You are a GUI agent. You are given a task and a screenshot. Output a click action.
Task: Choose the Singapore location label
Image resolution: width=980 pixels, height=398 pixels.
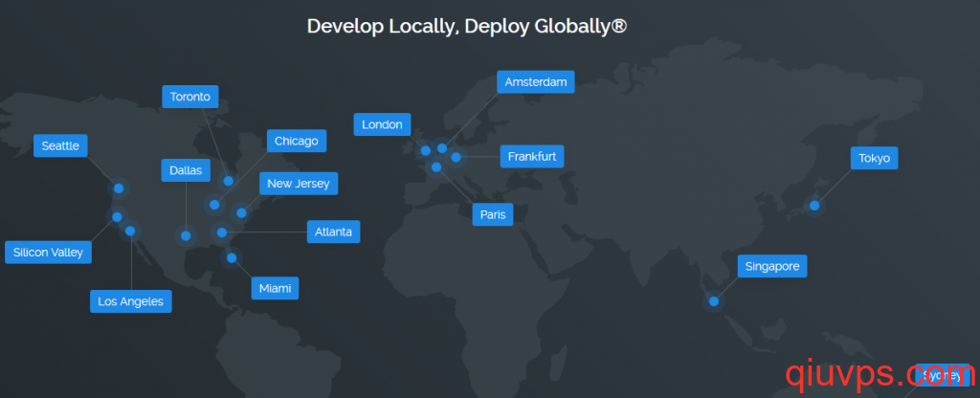click(x=772, y=266)
